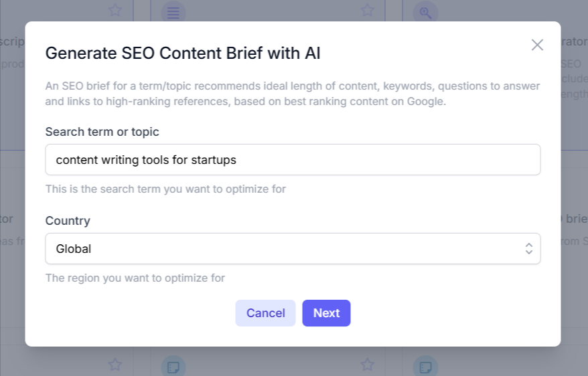The image size is (588, 376).
Task: Click the Cancel button
Action: [265, 313]
